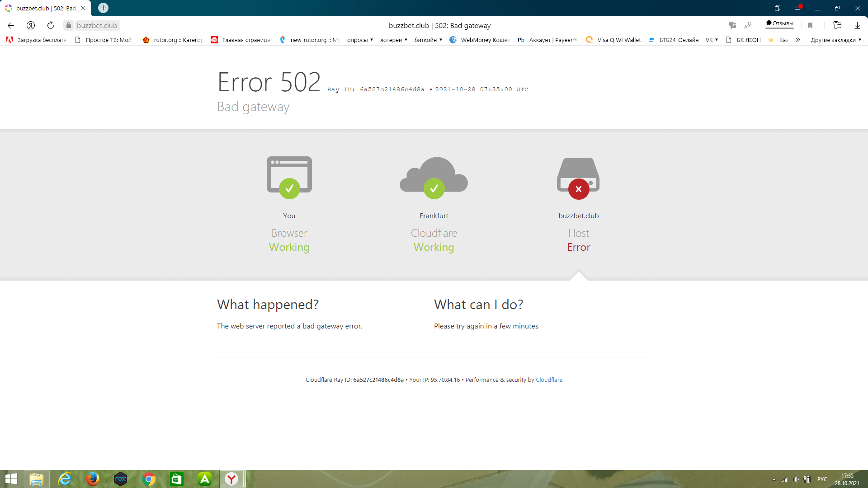Open the Yandex browser menu with red dot
The image size is (868, 488).
click(x=798, y=8)
